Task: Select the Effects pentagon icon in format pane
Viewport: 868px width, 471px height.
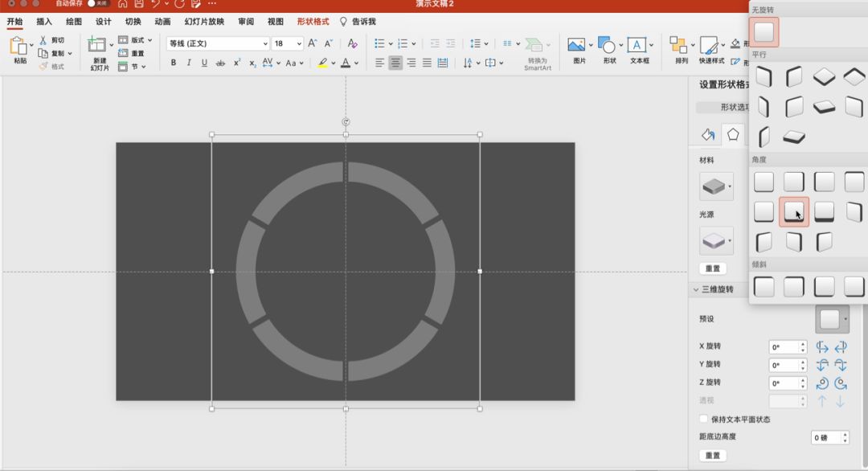Action: [x=732, y=134]
